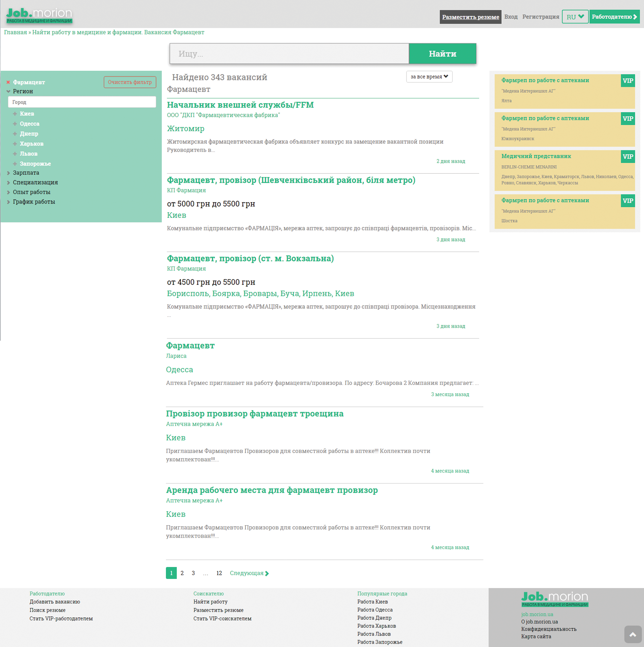Open the 'за все время' period dropdown

pyautogui.click(x=429, y=76)
